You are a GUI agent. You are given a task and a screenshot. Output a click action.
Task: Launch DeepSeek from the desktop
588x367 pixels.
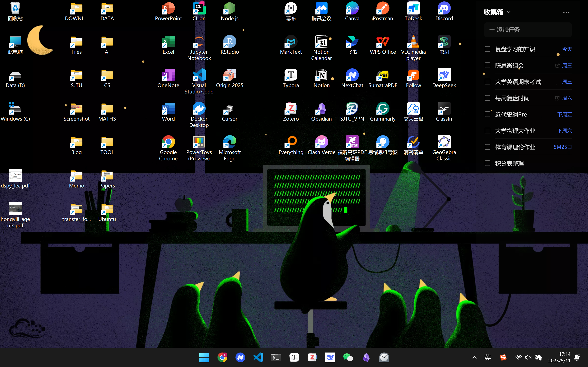pos(444,79)
